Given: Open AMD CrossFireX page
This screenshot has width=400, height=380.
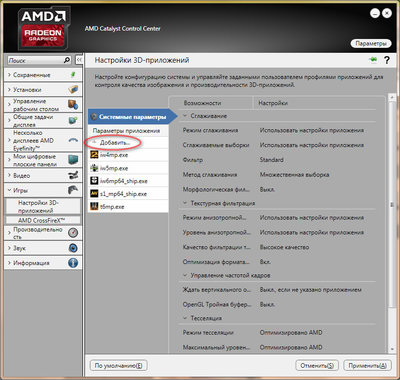Looking at the screenshot, I should pyautogui.click(x=43, y=220).
